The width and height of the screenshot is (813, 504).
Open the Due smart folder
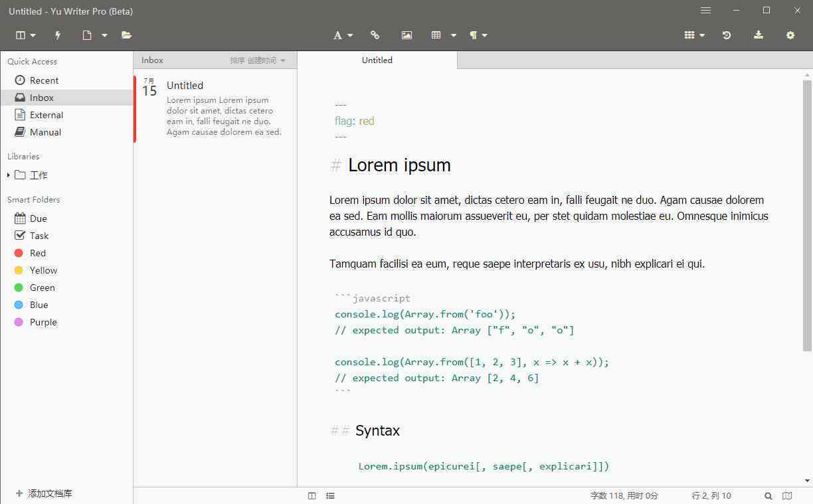click(x=66, y=218)
